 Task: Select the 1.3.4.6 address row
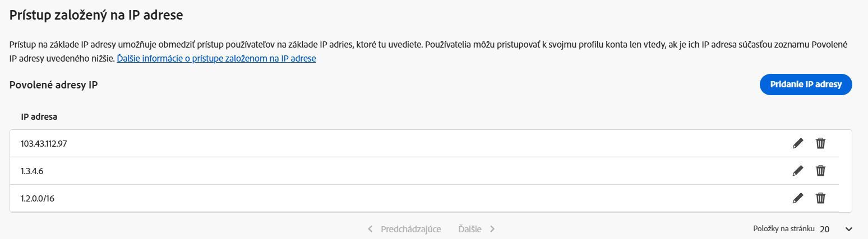click(x=32, y=171)
